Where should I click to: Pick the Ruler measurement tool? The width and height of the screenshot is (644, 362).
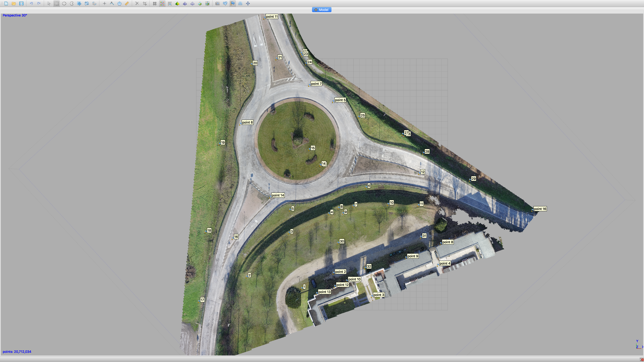127,4
